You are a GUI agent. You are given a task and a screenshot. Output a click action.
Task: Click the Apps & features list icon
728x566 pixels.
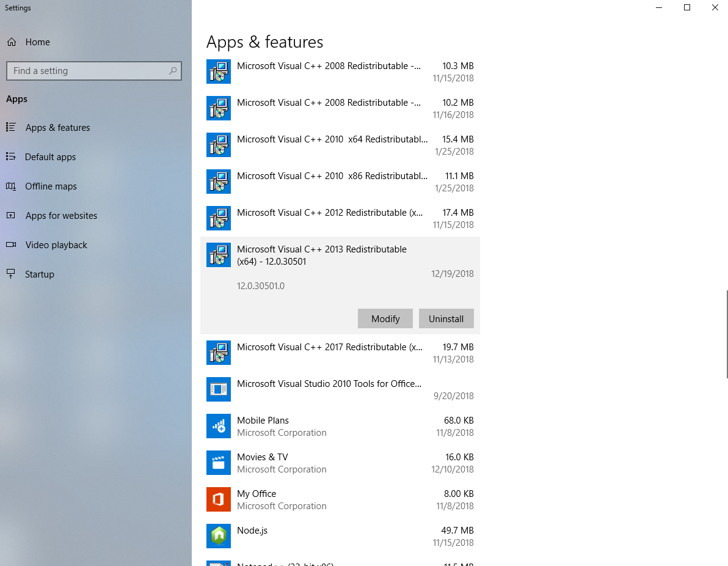click(x=10, y=127)
